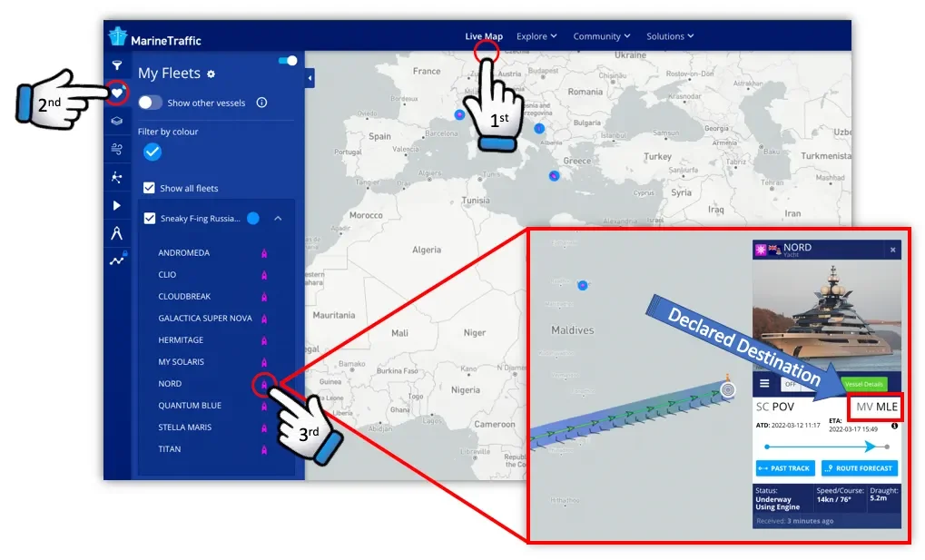Click NORD vessel name in card header
This screenshot has width=925, height=560.
click(x=797, y=248)
